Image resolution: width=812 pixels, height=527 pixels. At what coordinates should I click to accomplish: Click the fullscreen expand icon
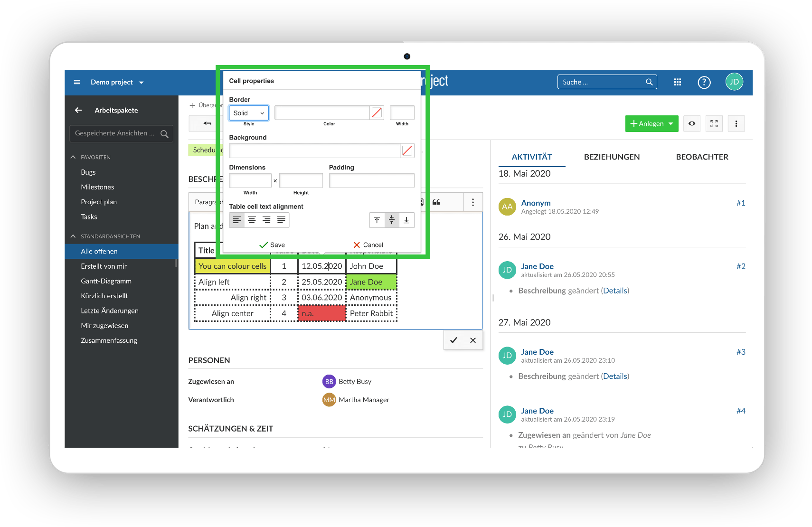click(x=714, y=123)
